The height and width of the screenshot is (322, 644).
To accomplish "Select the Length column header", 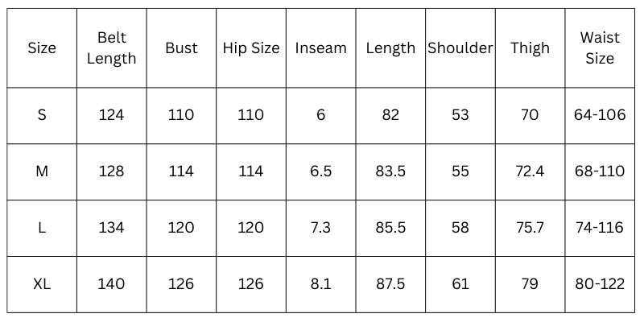I will (x=390, y=48).
